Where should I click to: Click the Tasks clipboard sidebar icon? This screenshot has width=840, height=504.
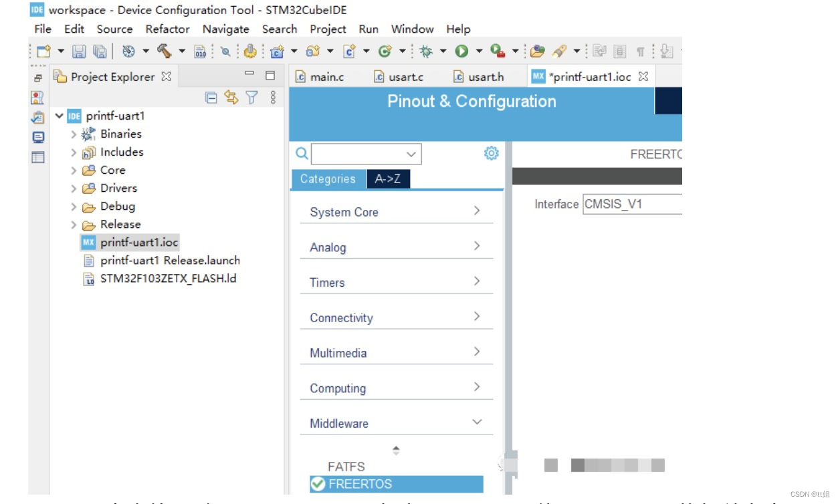pyautogui.click(x=37, y=118)
